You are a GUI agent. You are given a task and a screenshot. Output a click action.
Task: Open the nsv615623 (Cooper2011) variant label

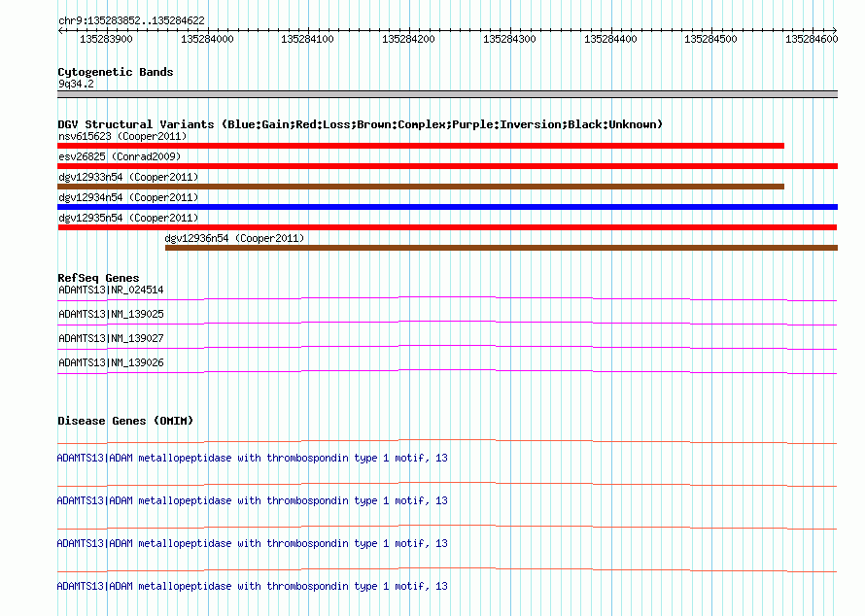[x=122, y=136]
